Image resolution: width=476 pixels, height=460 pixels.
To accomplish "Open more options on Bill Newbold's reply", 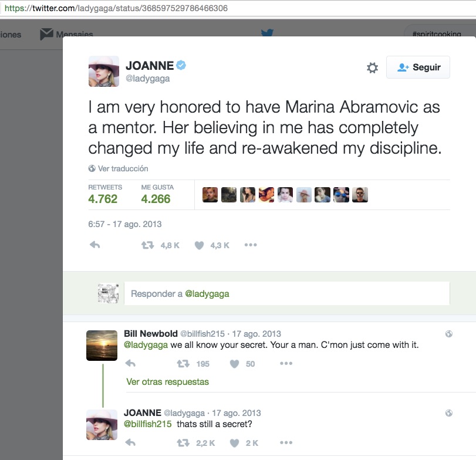I will tap(286, 364).
